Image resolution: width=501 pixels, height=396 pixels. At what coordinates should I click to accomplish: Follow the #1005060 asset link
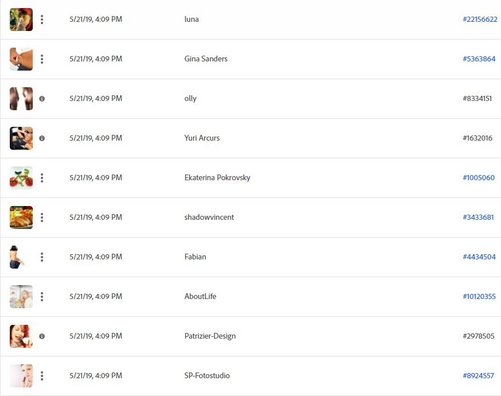click(x=479, y=178)
